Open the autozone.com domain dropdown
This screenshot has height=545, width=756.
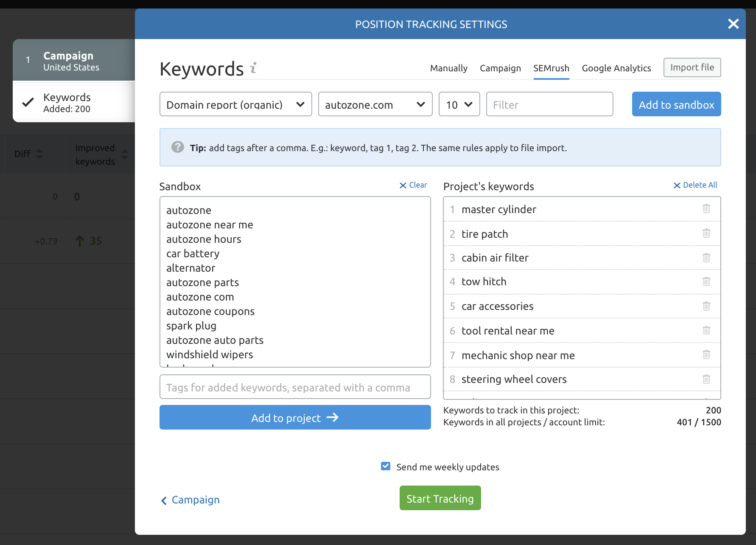(375, 104)
